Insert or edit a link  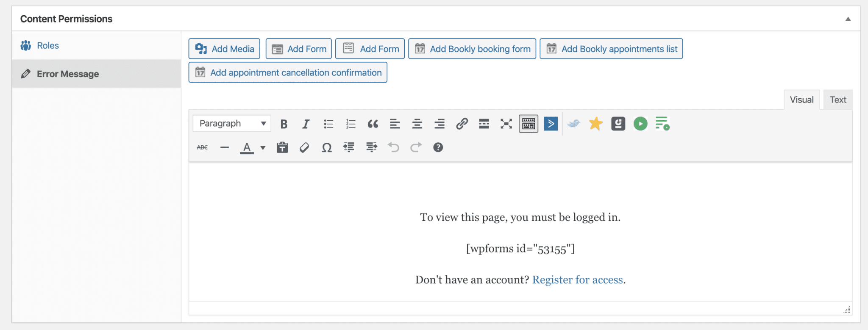tap(462, 124)
